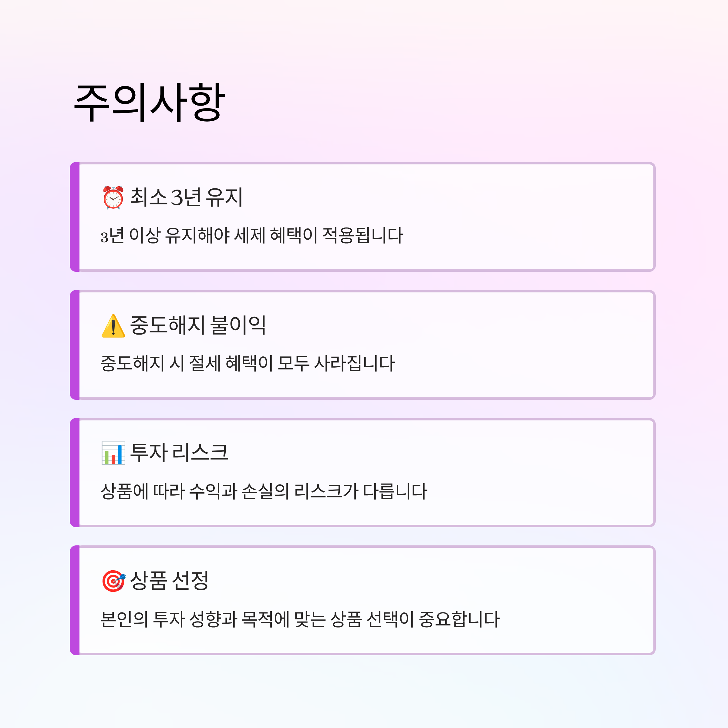Click text 본인의 투자 성향과 목적에 맞는 상품 선택이 중요합니다

click(x=300, y=619)
